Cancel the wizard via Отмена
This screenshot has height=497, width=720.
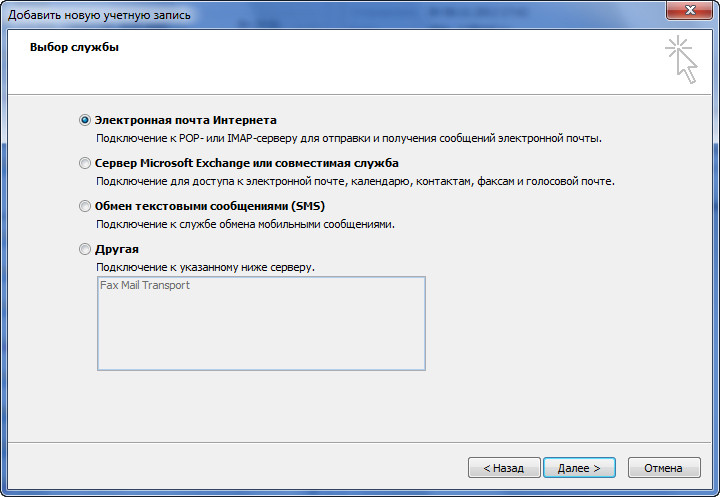(664, 468)
